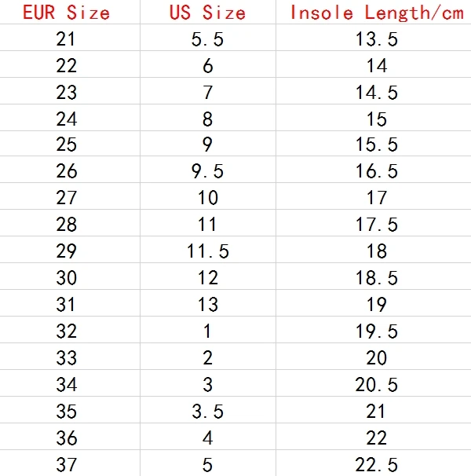Click the US Size column header
471x476 pixels.
pos(208,13)
